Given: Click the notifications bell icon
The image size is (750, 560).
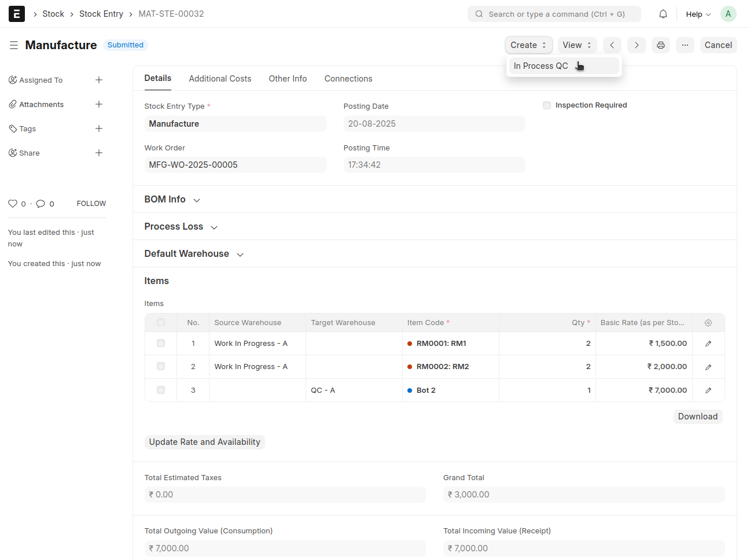Looking at the screenshot, I should click(x=663, y=14).
